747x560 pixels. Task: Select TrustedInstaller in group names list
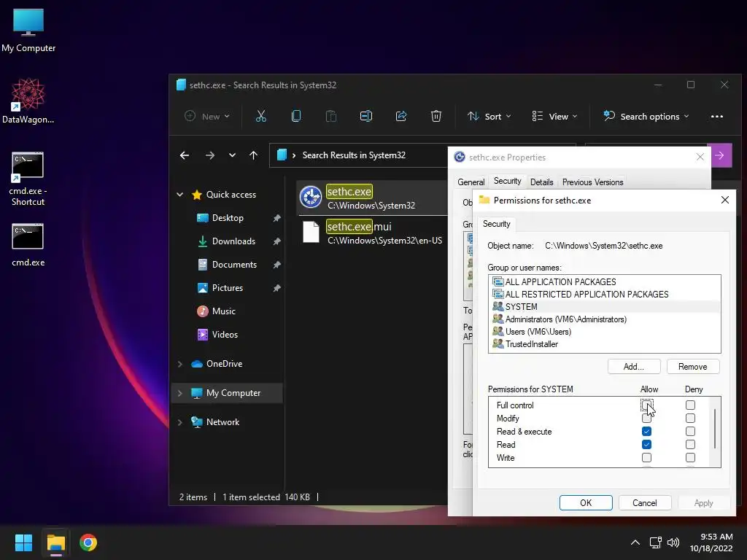(x=604, y=344)
